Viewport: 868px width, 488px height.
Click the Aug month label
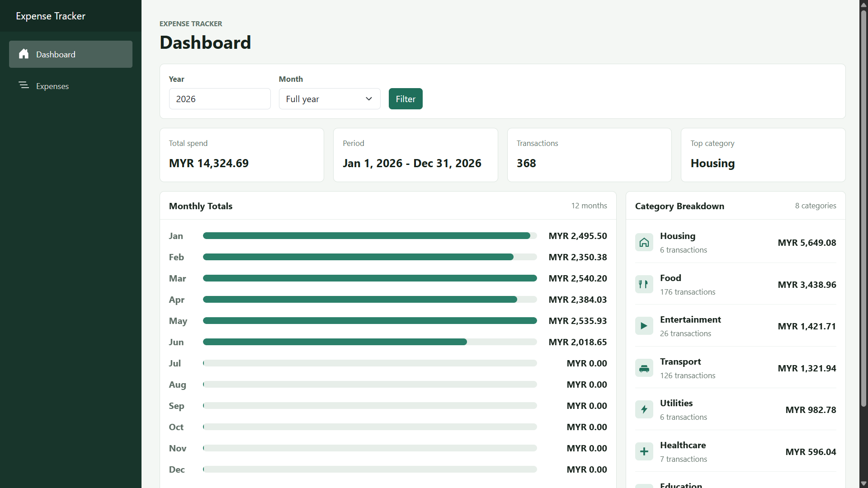[x=178, y=385]
